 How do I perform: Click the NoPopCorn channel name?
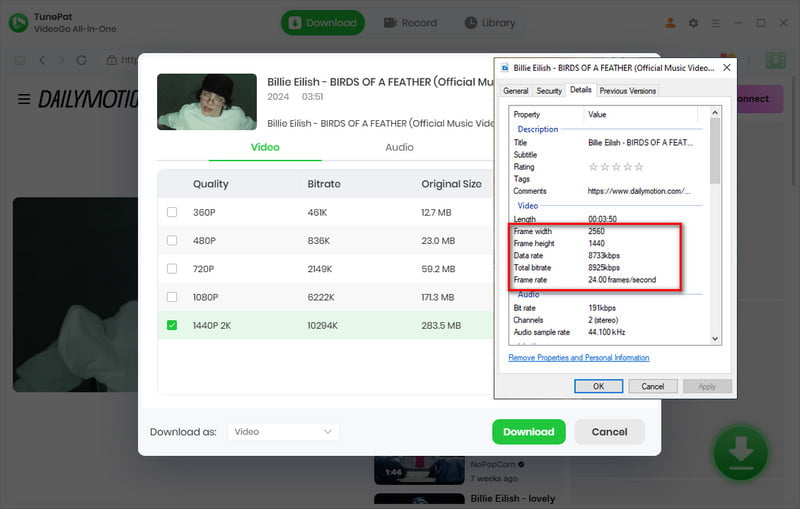493,465
